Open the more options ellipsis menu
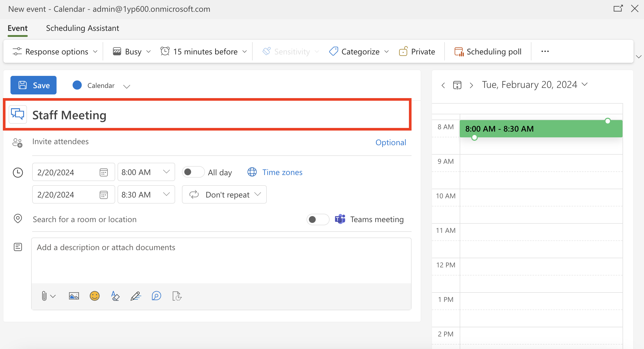 [x=545, y=52]
